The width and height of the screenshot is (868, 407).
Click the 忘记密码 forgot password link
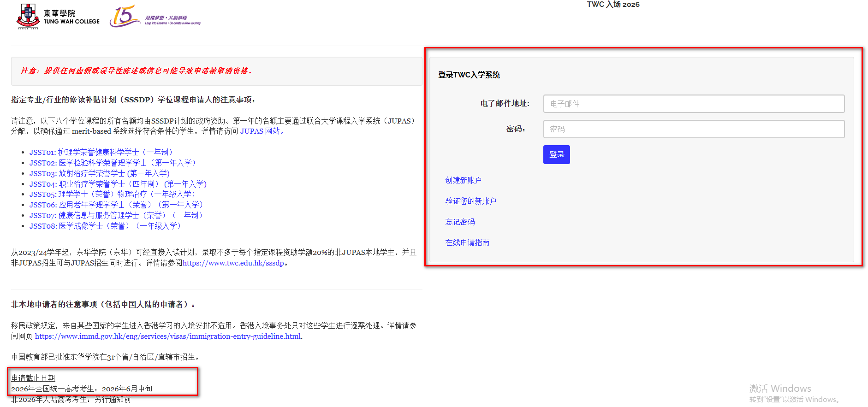point(460,222)
